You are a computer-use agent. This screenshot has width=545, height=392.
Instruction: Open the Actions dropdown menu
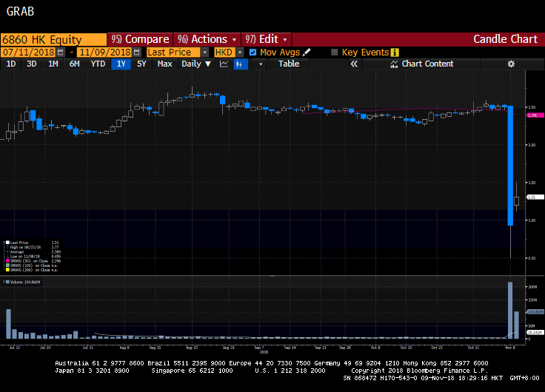coord(207,39)
